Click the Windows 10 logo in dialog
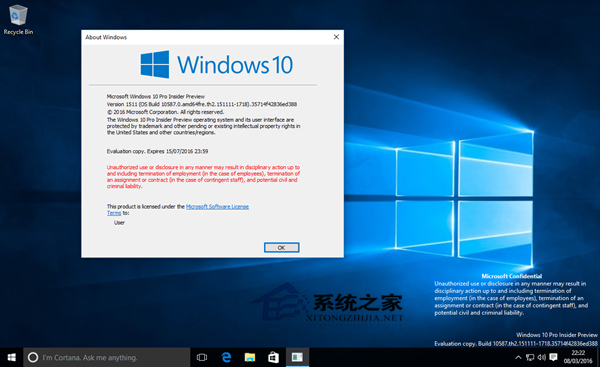This screenshot has height=367, width=600. tap(217, 64)
